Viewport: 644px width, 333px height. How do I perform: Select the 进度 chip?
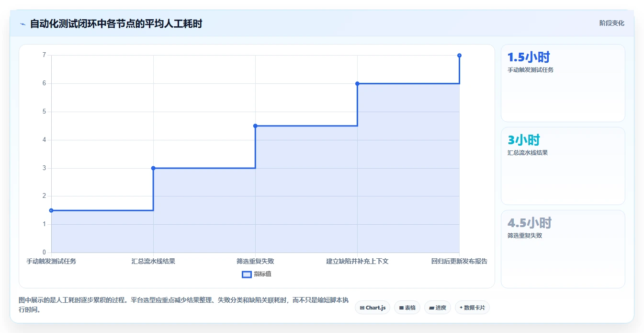click(x=438, y=308)
